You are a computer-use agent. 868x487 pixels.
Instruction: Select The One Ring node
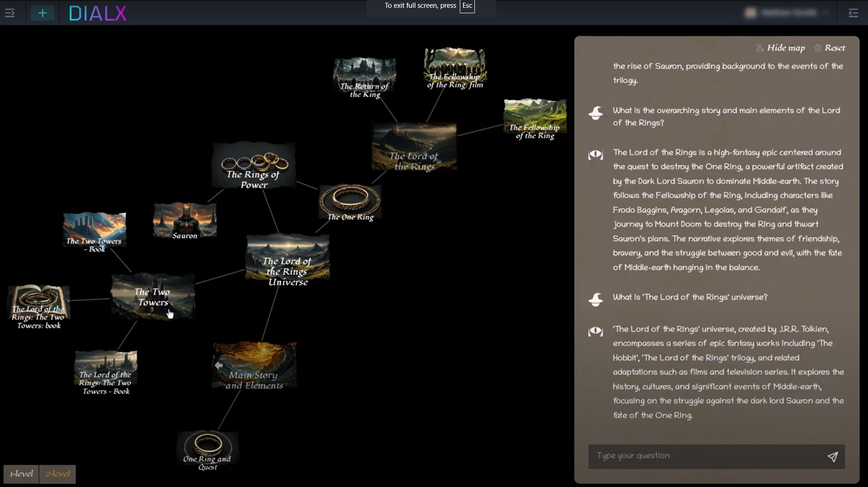click(350, 202)
